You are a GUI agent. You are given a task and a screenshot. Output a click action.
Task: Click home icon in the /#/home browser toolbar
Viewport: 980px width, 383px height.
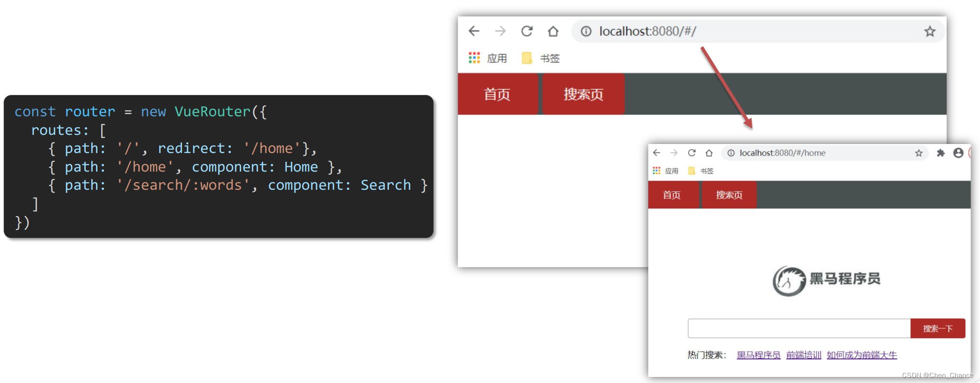click(709, 153)
